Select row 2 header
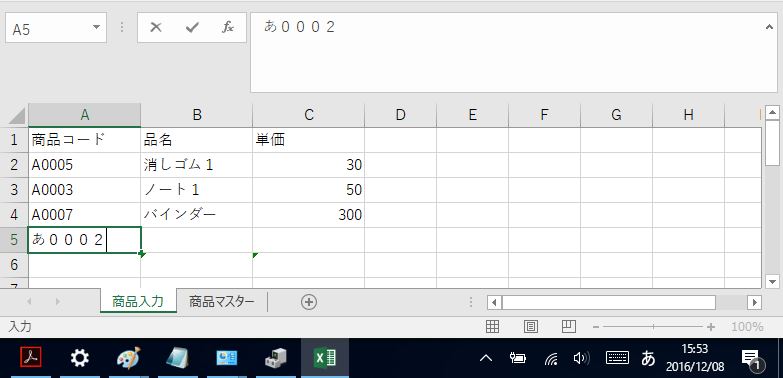This screenshot has height=378, width=783. pos(14,165)
